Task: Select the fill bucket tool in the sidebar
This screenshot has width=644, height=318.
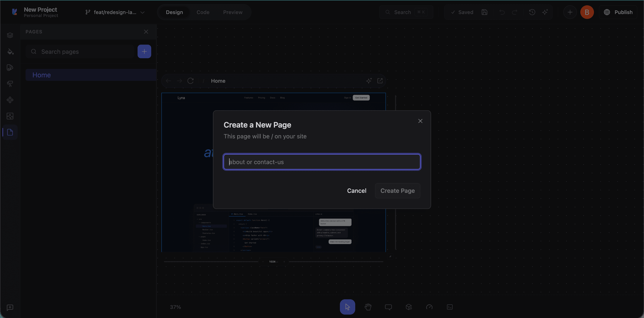Action: (x=10, y=52)
